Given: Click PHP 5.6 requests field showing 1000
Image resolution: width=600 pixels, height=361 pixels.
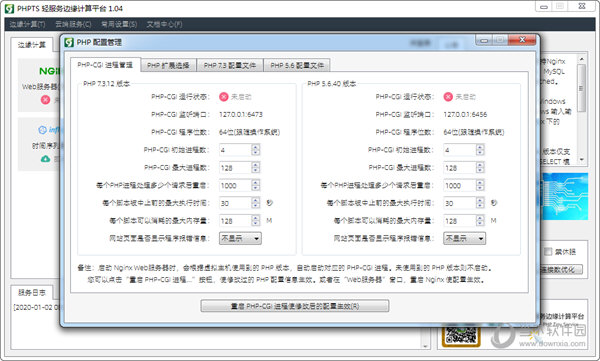Looking at the screenshot, I should point(460,185).
